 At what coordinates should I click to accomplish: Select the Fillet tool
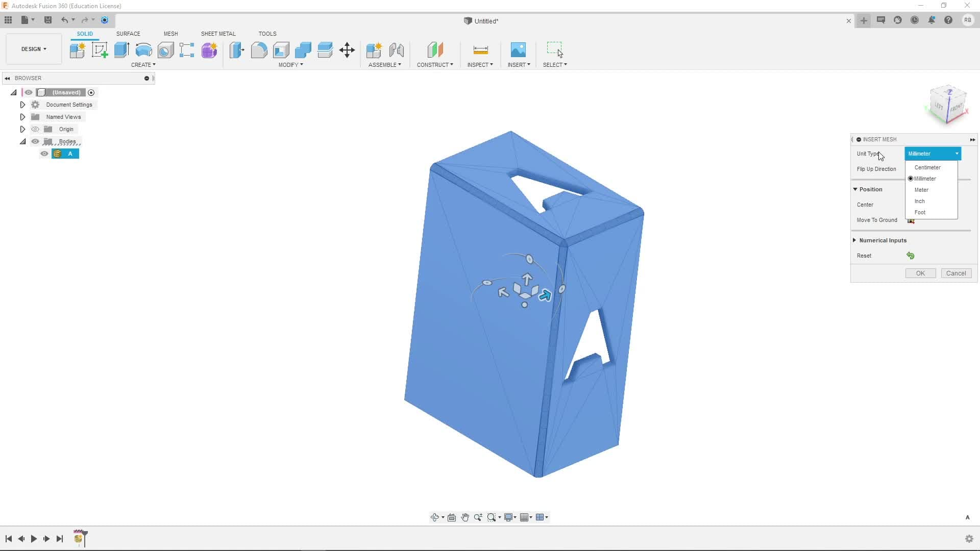[259, 50]
